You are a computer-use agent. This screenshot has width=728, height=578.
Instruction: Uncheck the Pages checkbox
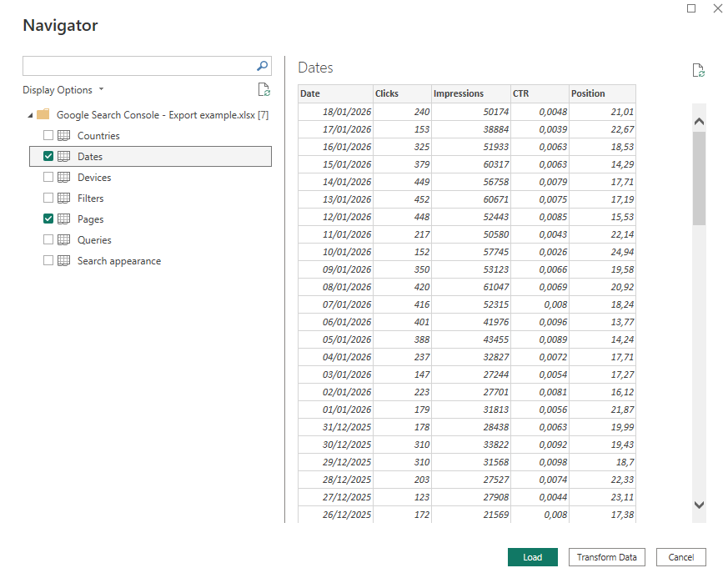48,219
